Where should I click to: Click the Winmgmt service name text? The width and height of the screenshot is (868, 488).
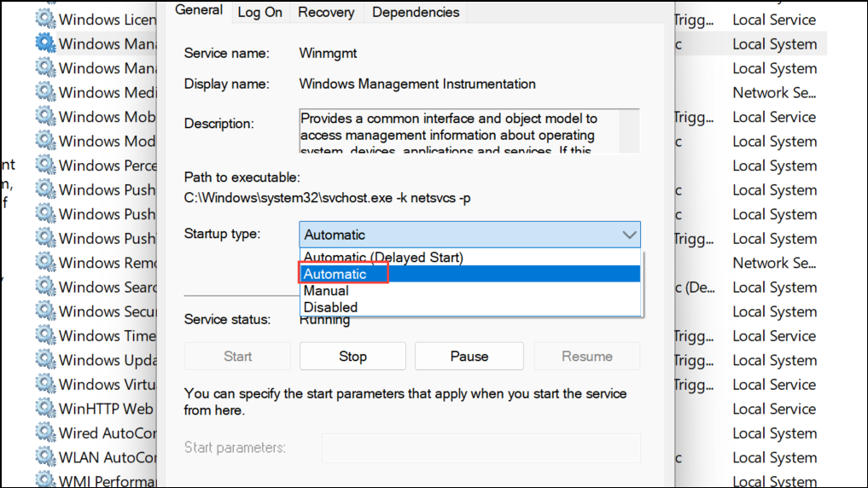click(328, 53)
